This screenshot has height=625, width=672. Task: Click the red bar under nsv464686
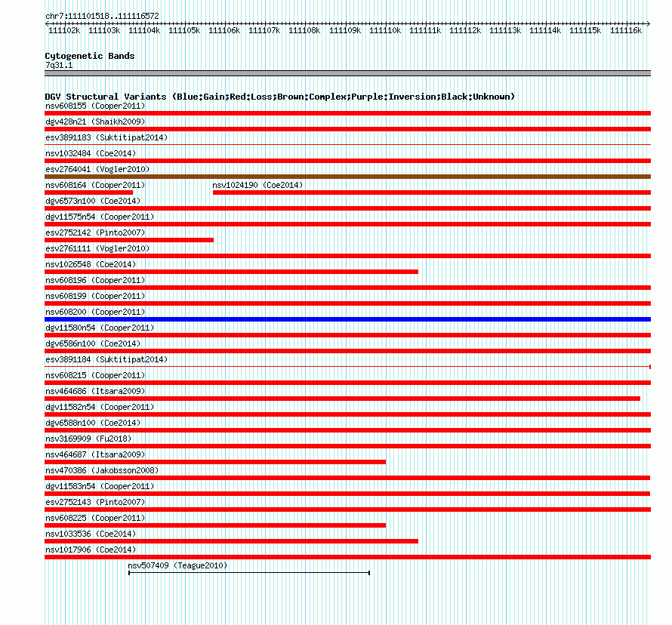(343, 399)
